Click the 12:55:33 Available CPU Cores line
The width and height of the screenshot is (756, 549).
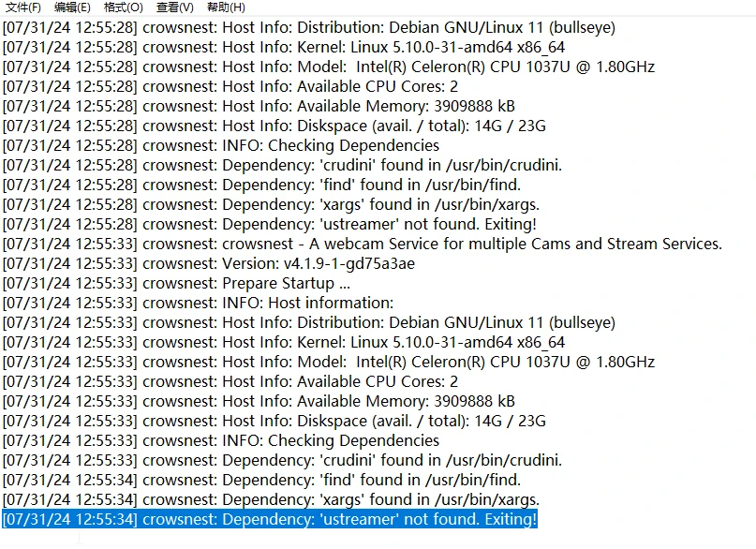230,381
